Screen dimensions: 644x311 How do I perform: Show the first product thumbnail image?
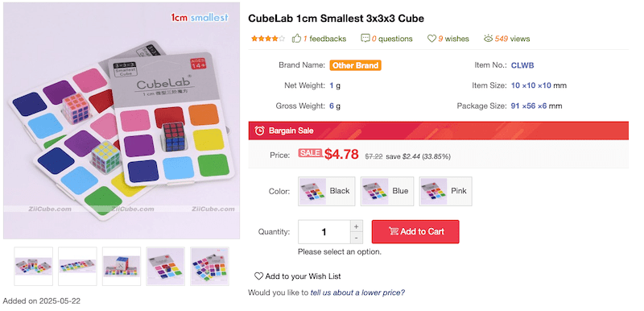pos(33,266)
